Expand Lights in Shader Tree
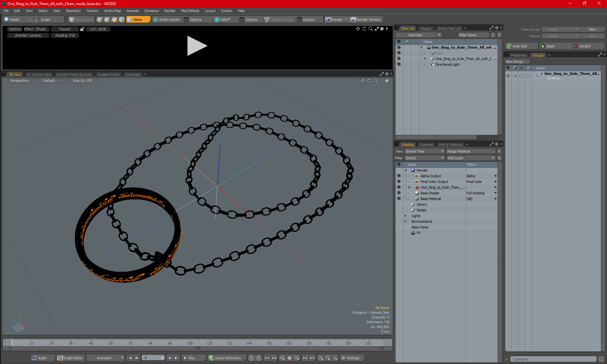 (x=406, y=216)
